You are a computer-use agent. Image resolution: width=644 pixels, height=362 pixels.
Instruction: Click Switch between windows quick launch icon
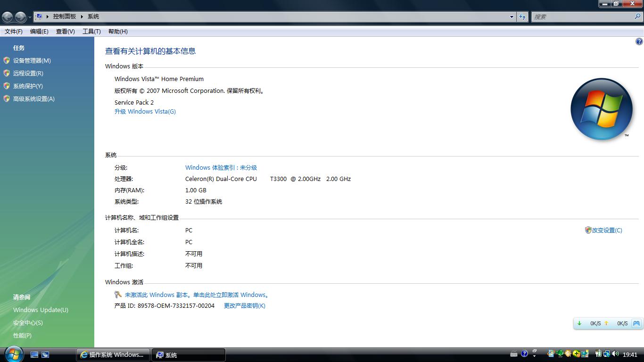pyautogui.click(x=45, y=354)
